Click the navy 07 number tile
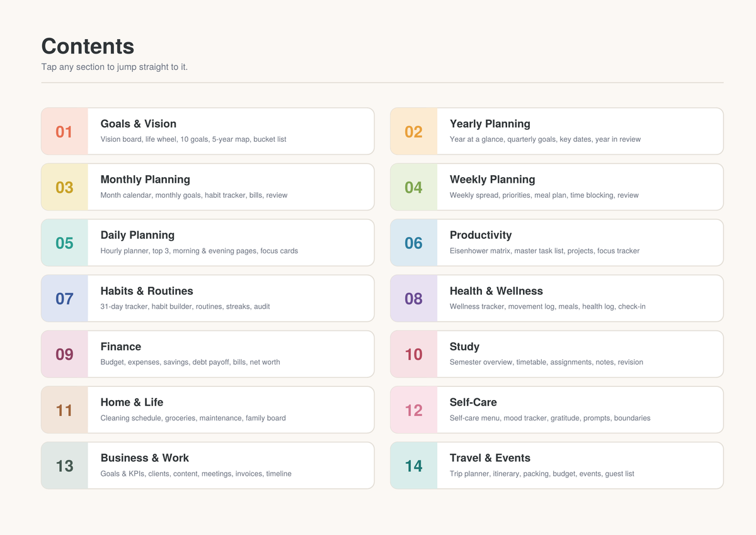The height and width of the screenshot is (535, 756). (64, 298)
